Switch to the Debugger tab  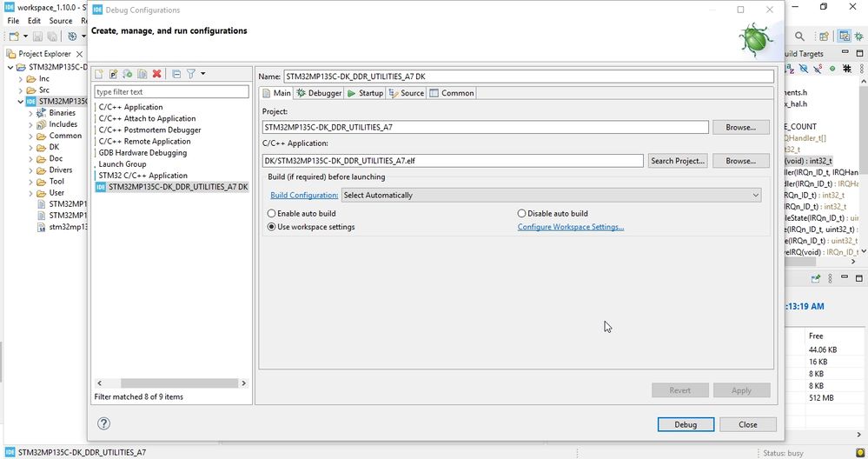[x=319, y=93]
